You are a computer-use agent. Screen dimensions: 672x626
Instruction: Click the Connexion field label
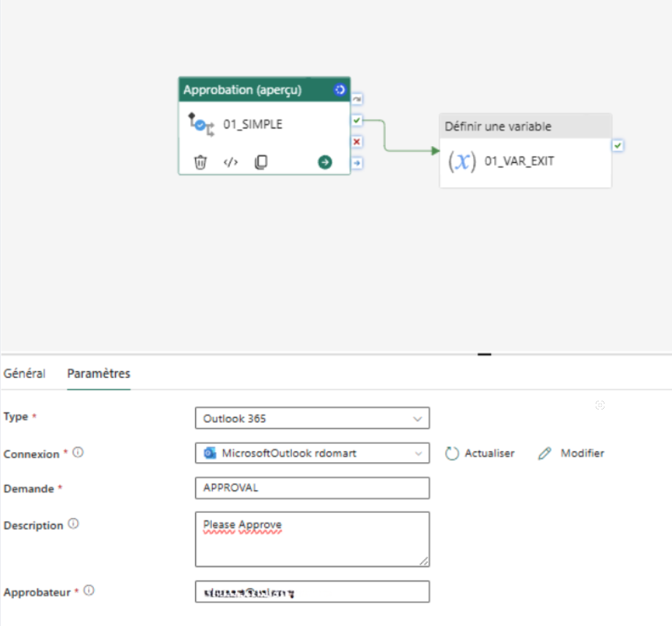coord(32,454)
